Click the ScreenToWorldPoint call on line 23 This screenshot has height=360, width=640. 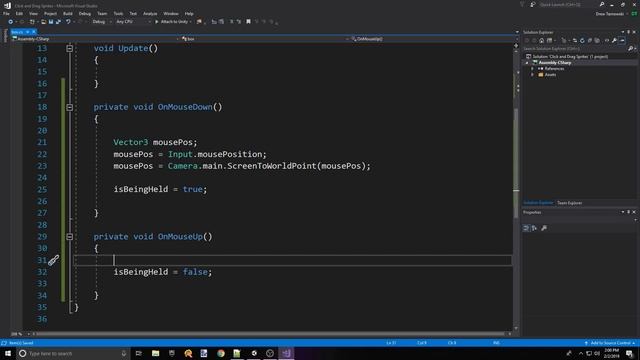[272, 166]
